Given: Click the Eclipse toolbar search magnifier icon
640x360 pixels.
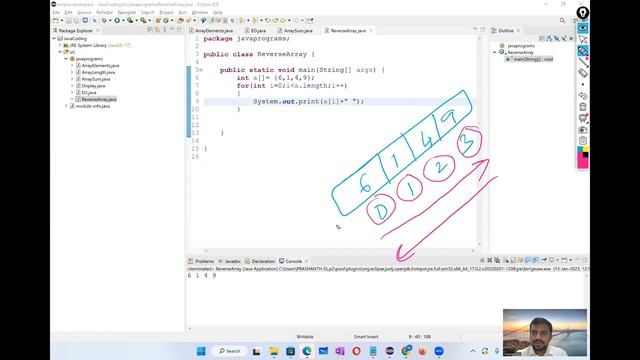Looking at the screenshot, I should (562, 20).
